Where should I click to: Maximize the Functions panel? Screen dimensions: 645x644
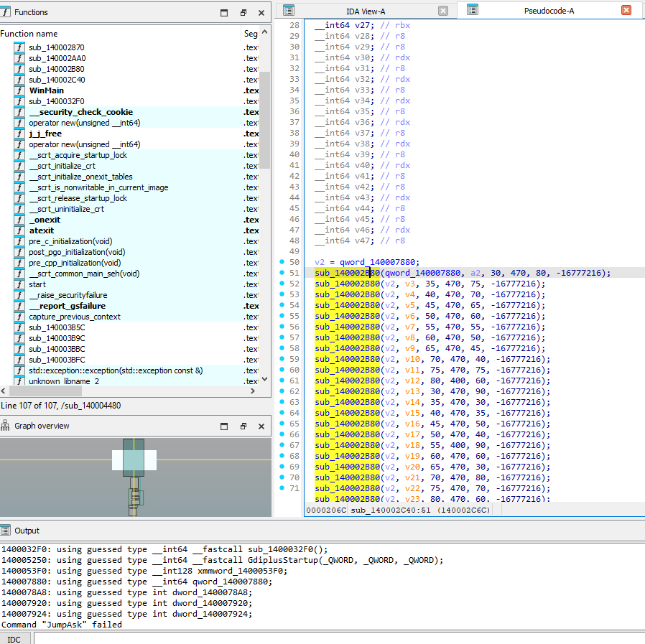pyautogui.click(x=224, y=12)
